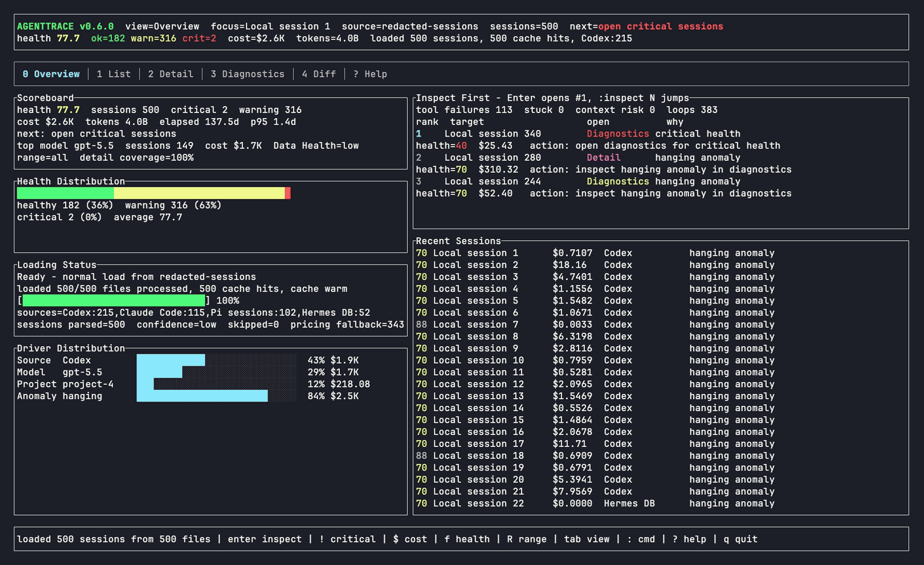Select Local session 9 row

595,348
